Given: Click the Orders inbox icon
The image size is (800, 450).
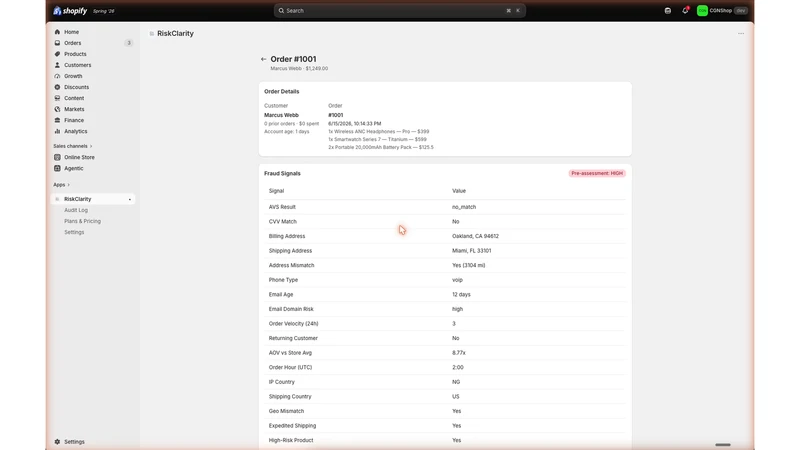Looking at the screenshot, I should (57, 43).
